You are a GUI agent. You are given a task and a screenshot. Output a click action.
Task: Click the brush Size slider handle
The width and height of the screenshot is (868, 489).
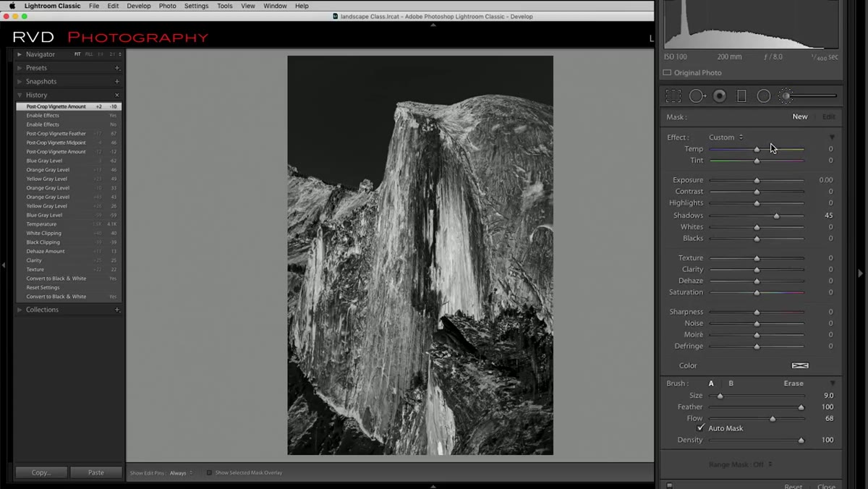720,396
